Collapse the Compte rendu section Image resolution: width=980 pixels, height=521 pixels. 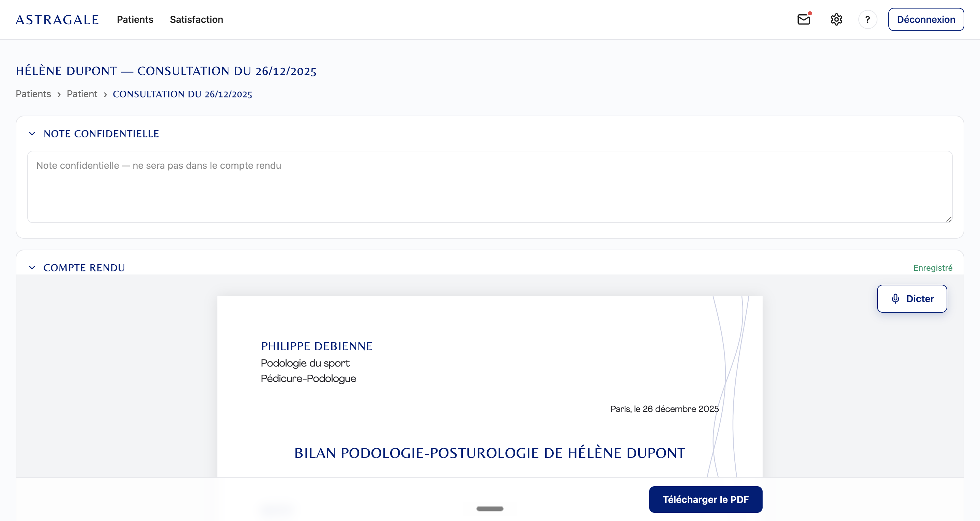(x=32, y=268)
